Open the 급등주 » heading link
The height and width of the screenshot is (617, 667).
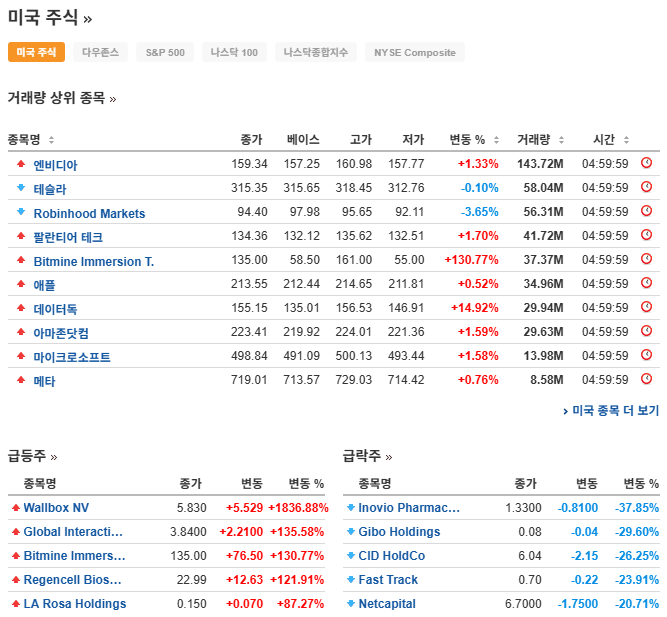click(x=32, y=456)
